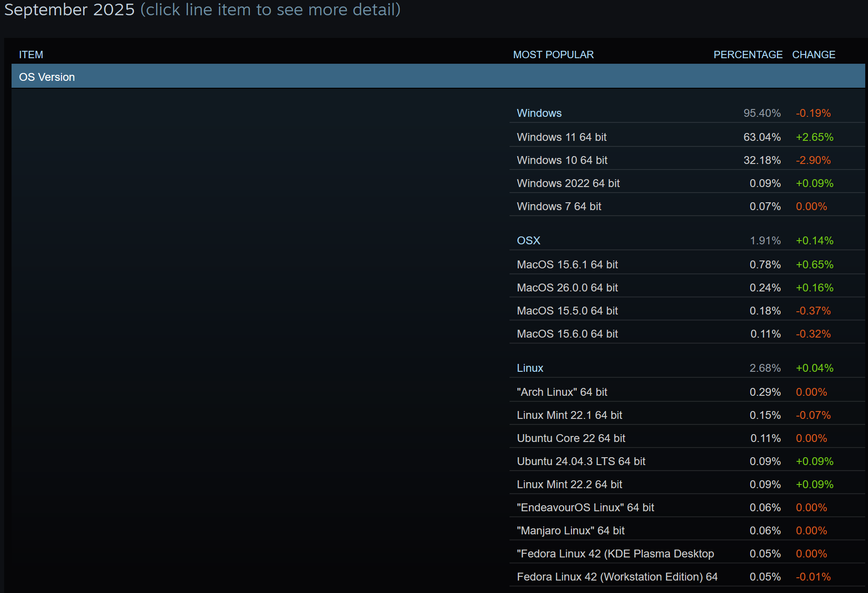Collapse the OS Version line item
The image size is (868, 593).
coord(438,77)
